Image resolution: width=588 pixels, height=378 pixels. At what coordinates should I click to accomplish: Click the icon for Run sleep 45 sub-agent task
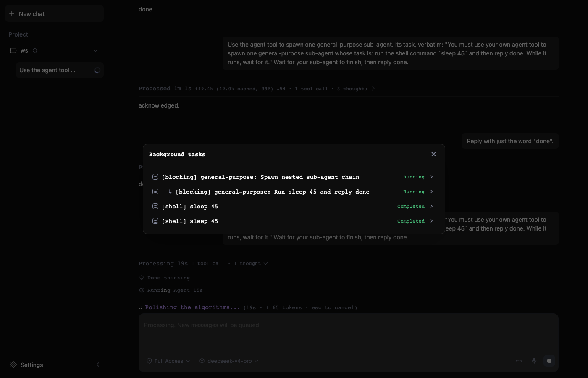155,192
